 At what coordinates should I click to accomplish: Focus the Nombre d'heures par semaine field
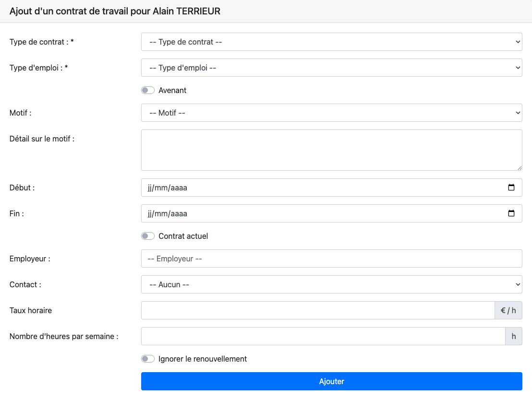coord(323,336)
